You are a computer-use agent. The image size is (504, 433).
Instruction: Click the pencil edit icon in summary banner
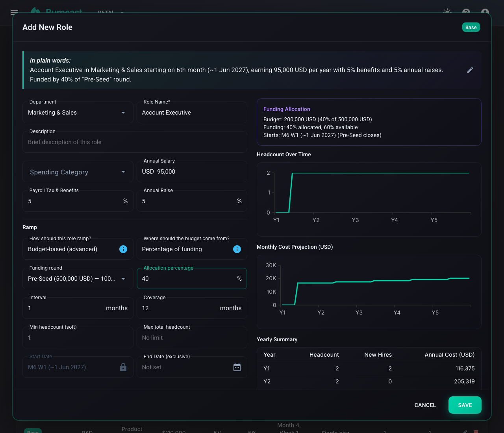pyautogui.click(x=470, y=70)
